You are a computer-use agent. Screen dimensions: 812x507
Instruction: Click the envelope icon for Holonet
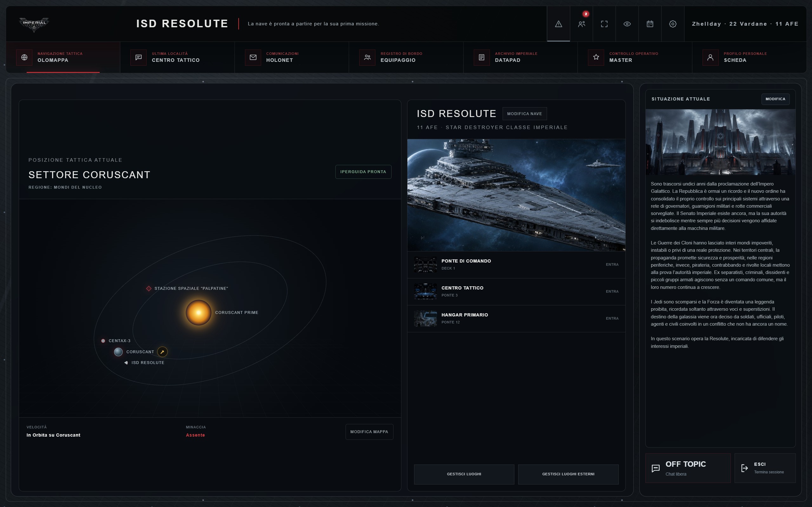[253, 57]
